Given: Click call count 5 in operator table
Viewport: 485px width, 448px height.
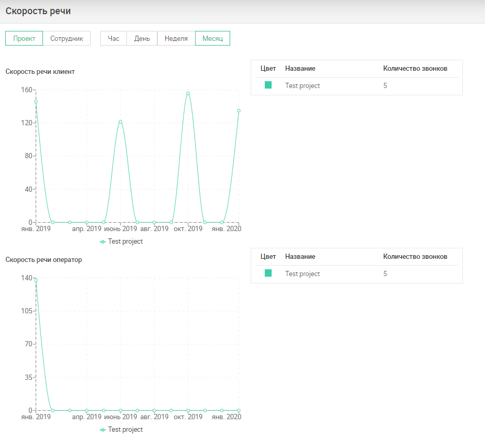Looking at the screenshot, I should (385, 274).
